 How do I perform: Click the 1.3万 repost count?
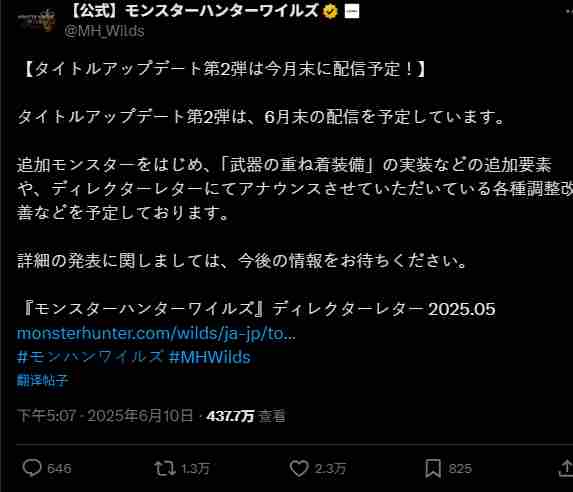click(x=195, y=469)
